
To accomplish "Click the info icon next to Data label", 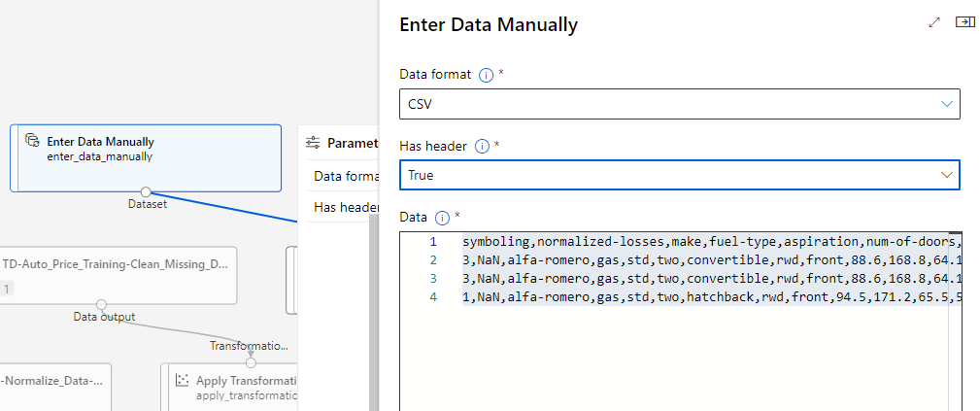I will coord(443,218).
